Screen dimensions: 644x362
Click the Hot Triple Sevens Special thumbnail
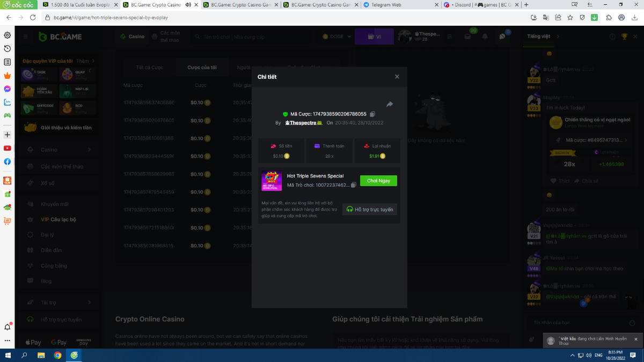click(272, 181)
